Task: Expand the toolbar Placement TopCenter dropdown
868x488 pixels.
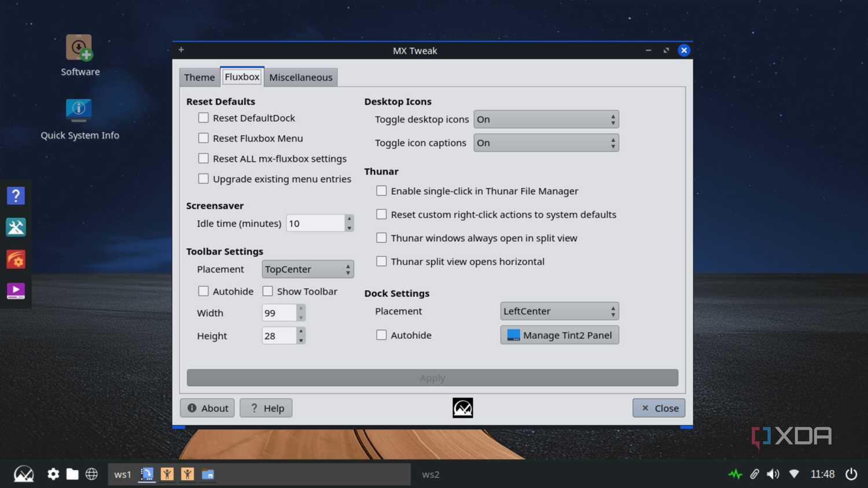Action: (308, 269)
